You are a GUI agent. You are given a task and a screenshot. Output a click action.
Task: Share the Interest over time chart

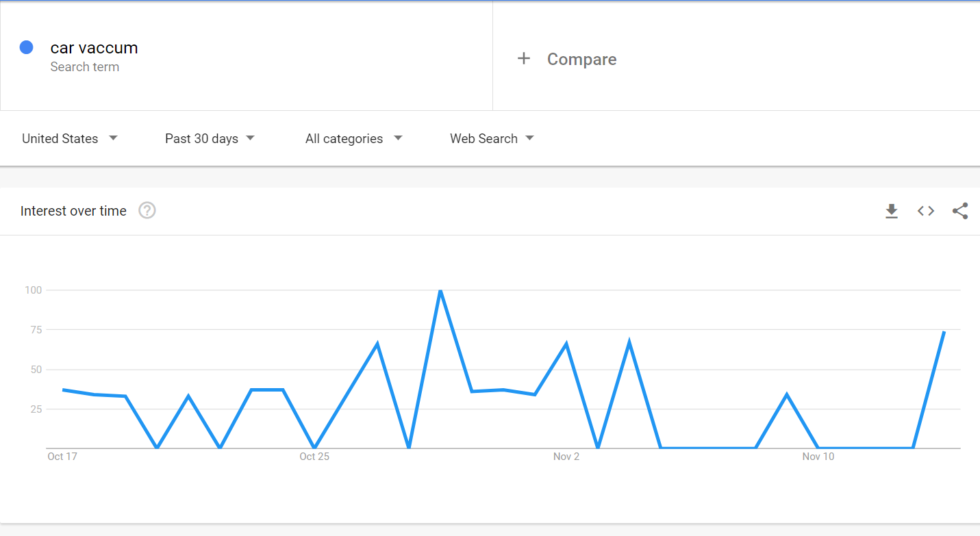pos(960,211)
